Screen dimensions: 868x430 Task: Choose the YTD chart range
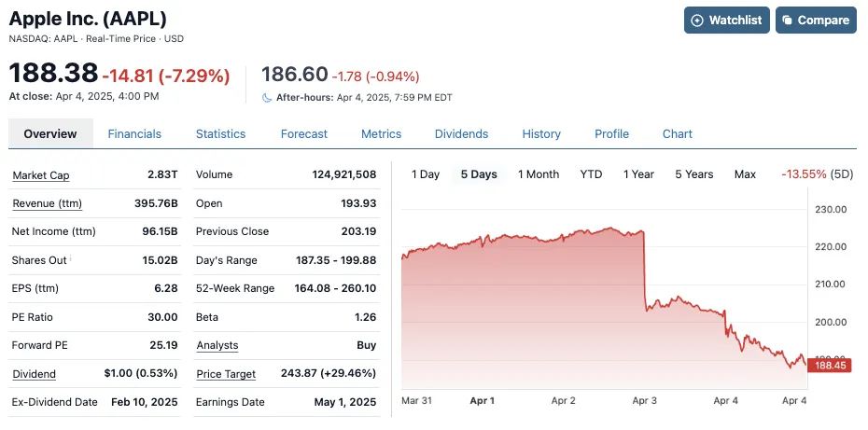[591, 174]
